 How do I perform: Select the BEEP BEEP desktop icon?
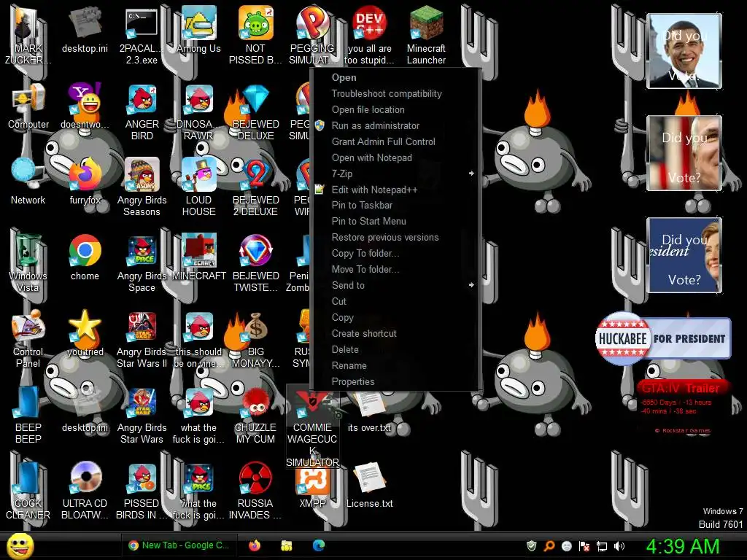tap(28, 415)
